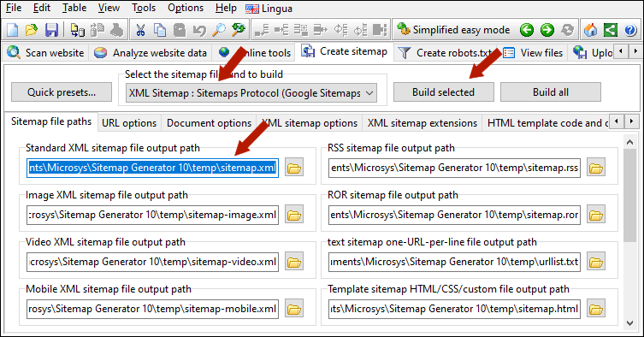
Task: Click the grey refresh icon
Action: click(x=568, y=30)
